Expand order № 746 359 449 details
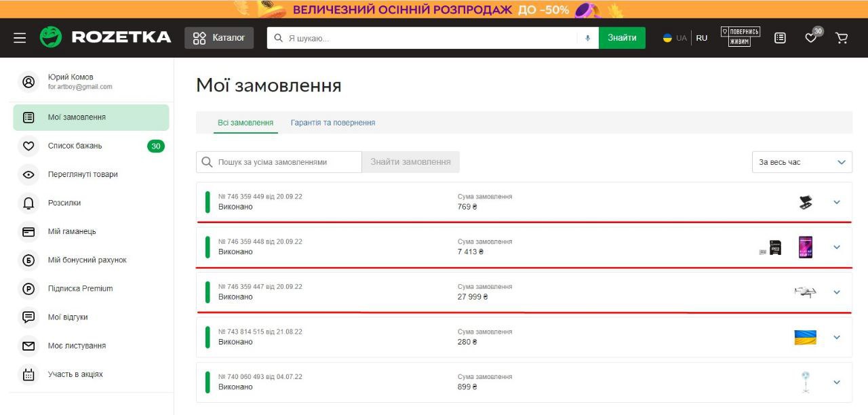Image resolution: width=868 pixels, height=415 pixels. pos(836,202)
